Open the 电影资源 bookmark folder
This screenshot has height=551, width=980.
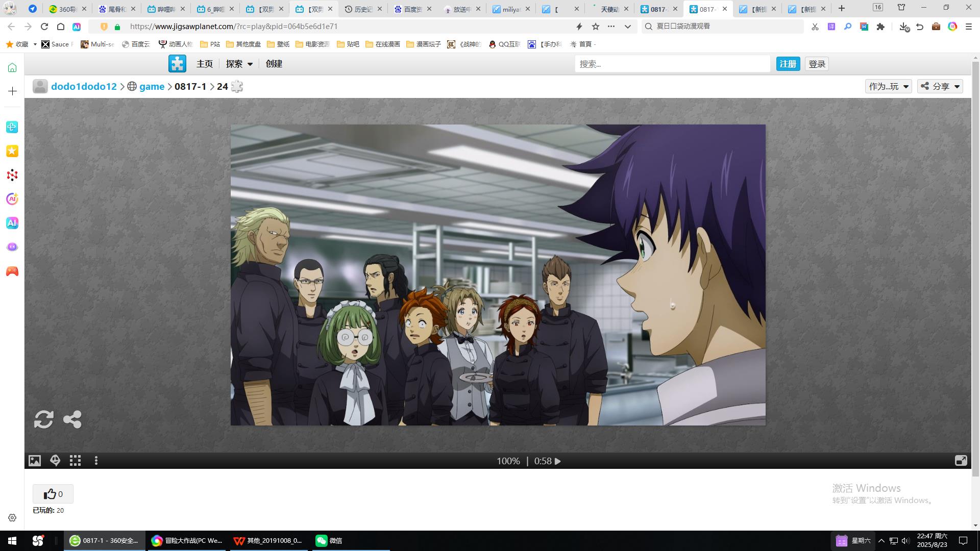312,44
